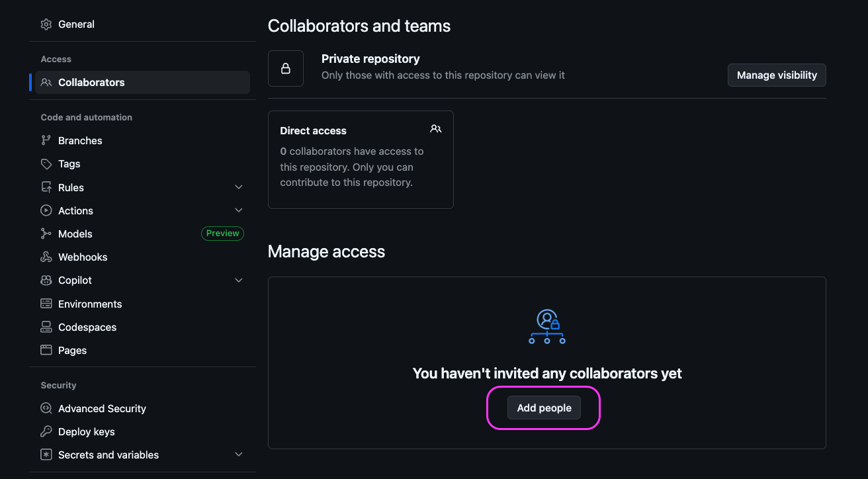Open Deploy keys using its key icon
Viewport: 868px width, 479px height.
click(46, 431)
